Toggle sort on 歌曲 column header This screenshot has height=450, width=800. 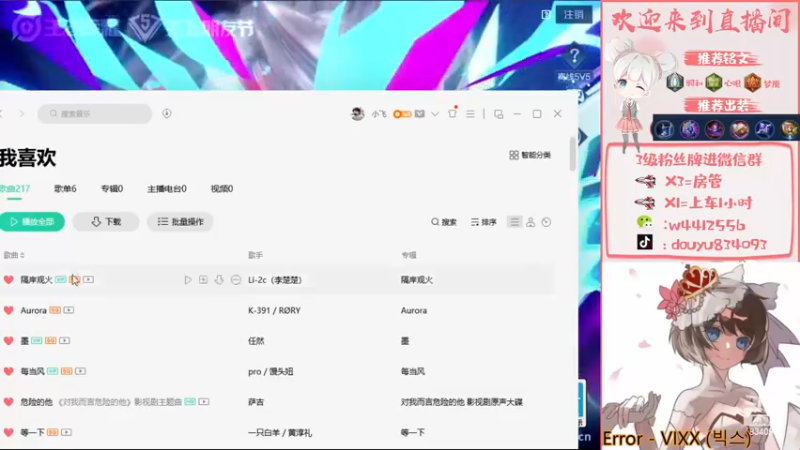14,255
